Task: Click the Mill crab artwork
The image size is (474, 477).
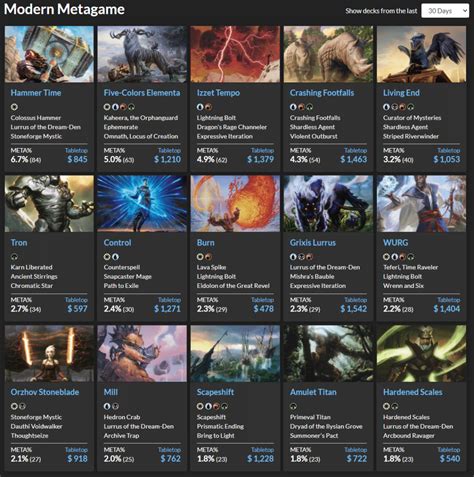Action: click(142, 353)
